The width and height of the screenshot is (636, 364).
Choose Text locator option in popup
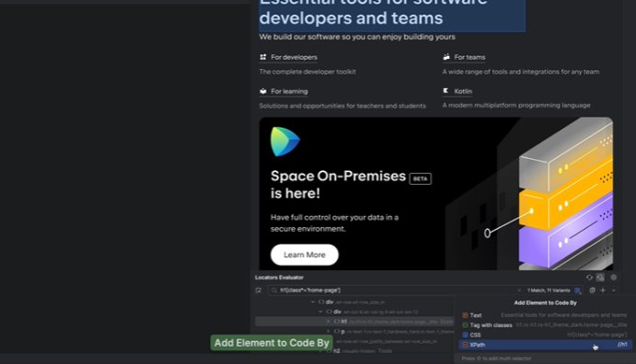tap(545, 315)
